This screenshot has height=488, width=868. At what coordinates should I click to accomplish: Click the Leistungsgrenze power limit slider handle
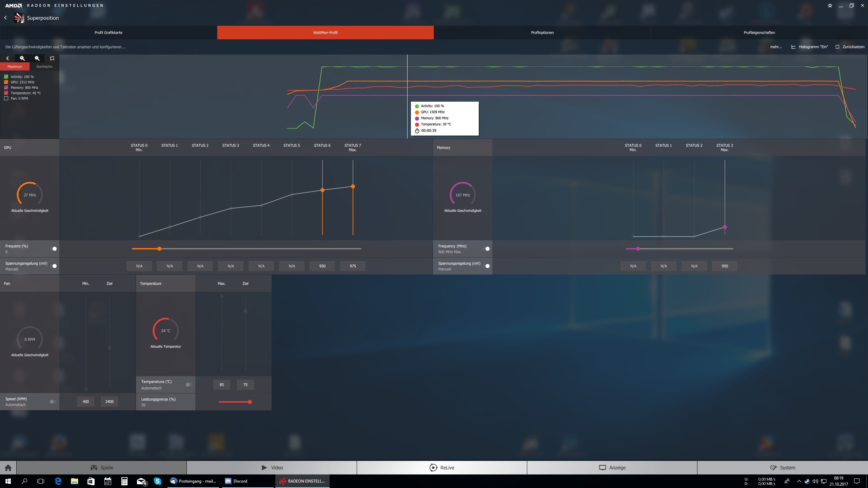pyautogui.click(x=250, y=402)
